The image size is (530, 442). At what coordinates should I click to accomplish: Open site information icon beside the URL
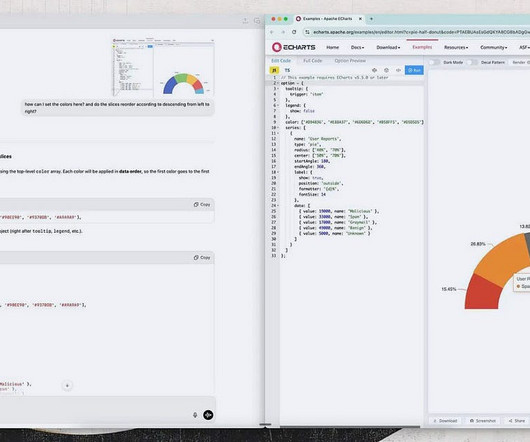point(307,32)
